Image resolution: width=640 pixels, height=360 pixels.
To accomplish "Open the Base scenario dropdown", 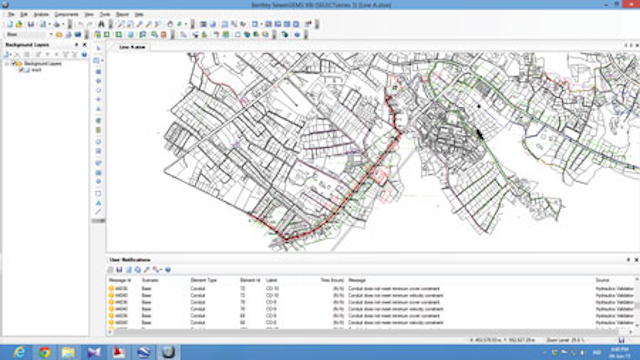I will [51, 35].
